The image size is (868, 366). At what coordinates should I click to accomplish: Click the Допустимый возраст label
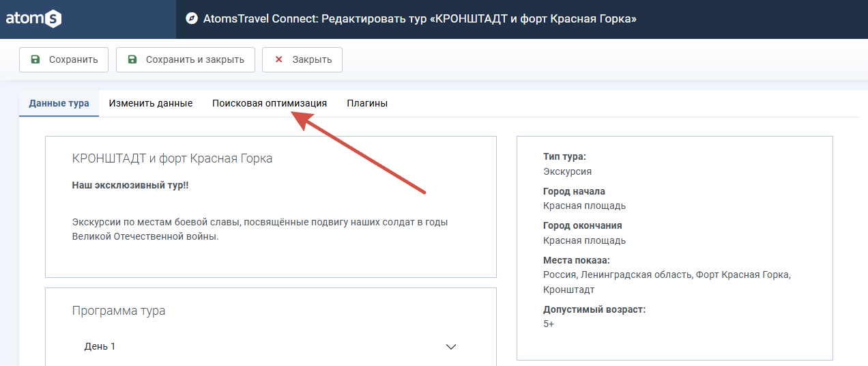point(594,309)
